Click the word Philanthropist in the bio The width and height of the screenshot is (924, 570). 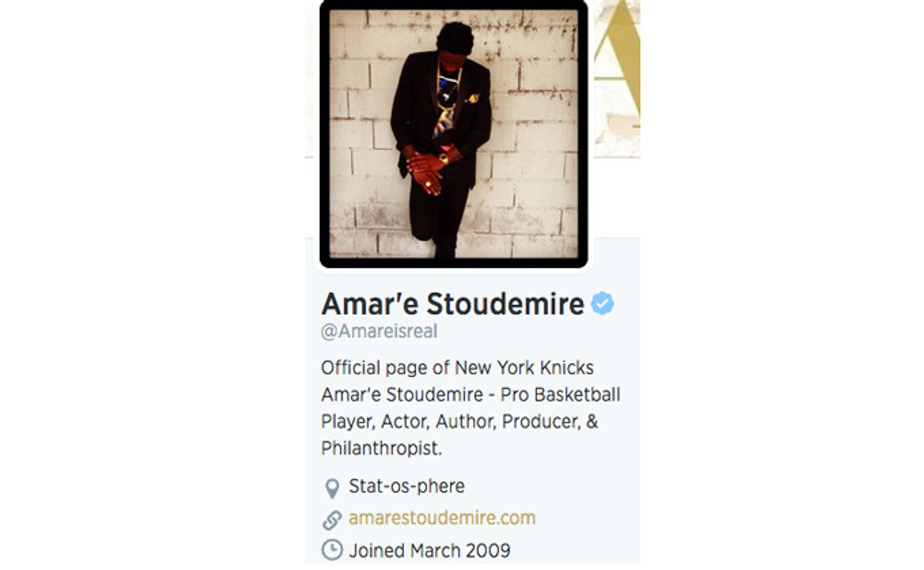tap(382, 448)
